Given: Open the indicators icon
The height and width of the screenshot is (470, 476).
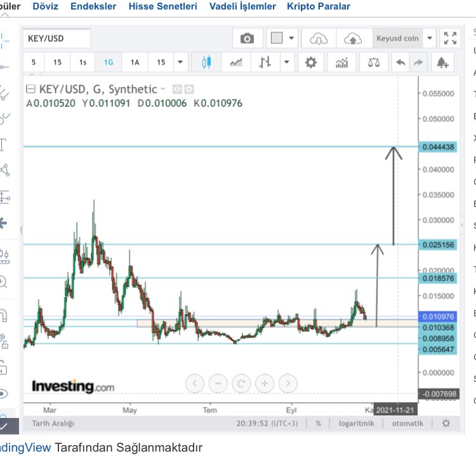Looking at the screenshot, I should [x=341, y=63].
